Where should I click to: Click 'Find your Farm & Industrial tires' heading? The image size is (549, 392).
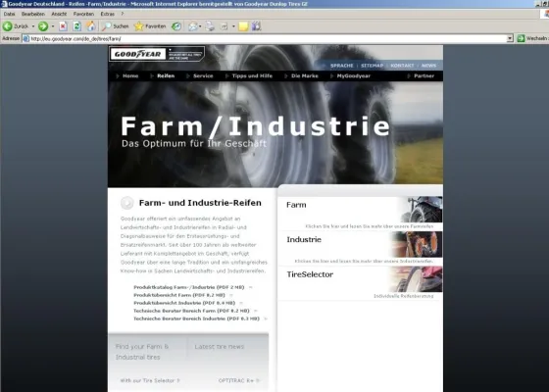(x=142, y=352)
